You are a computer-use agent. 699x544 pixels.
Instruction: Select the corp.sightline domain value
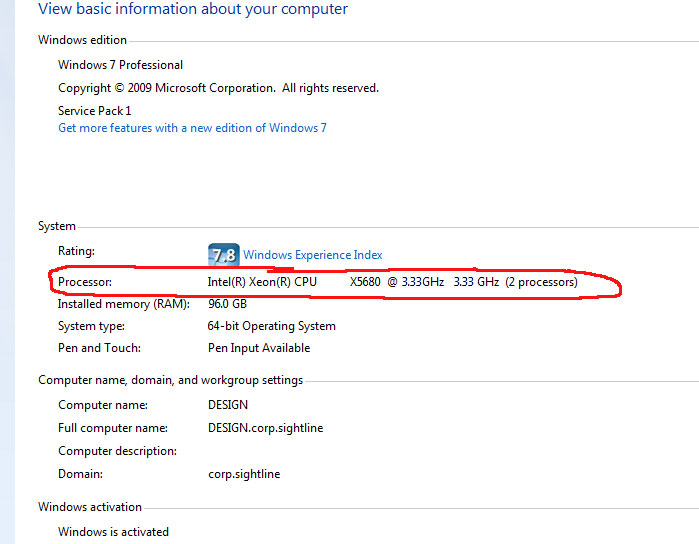pos(244,474)
